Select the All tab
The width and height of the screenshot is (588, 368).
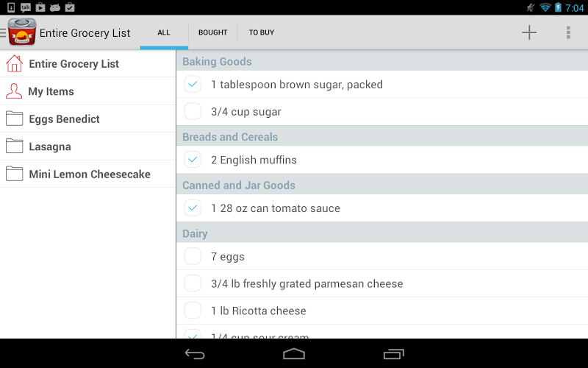(x=164, y=32)
